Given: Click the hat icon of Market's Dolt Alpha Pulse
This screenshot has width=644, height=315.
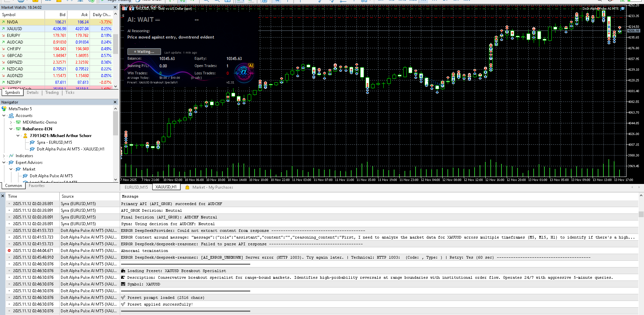Looking at the screenshot, I should coord(25,176).
